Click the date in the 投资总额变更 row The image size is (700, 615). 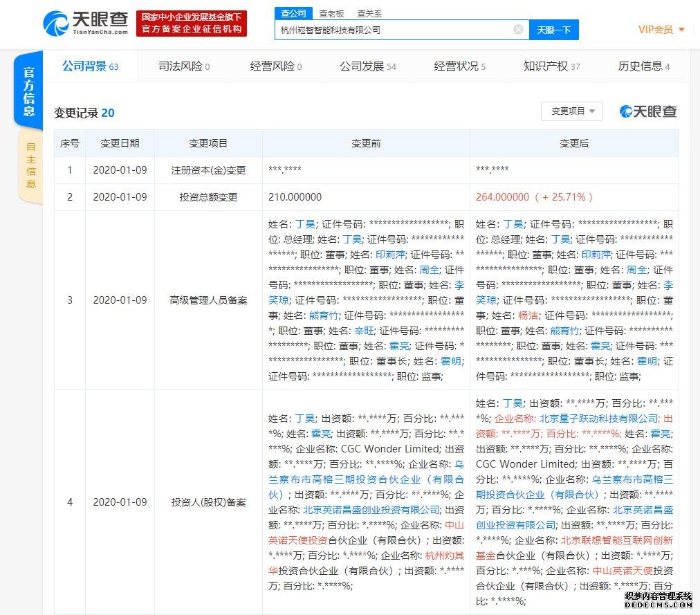(x=120, y=197)
